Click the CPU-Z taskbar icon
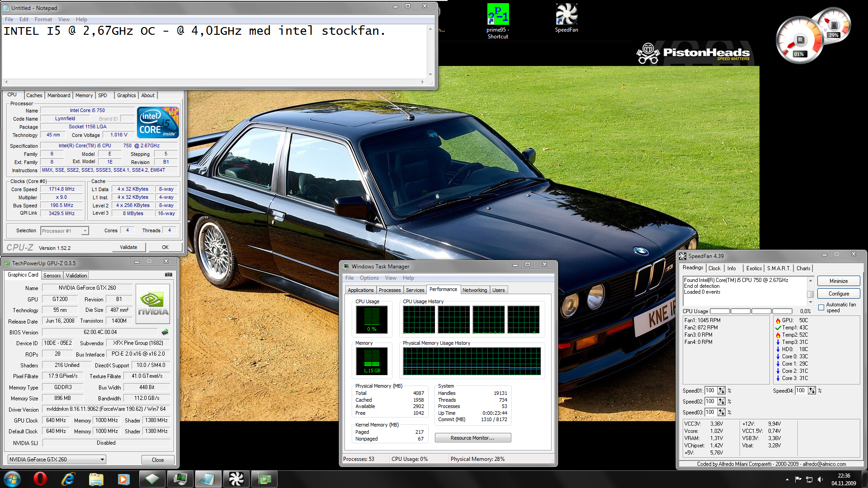The width and height of the screenshot is (868, 488). tap(152, 479)
